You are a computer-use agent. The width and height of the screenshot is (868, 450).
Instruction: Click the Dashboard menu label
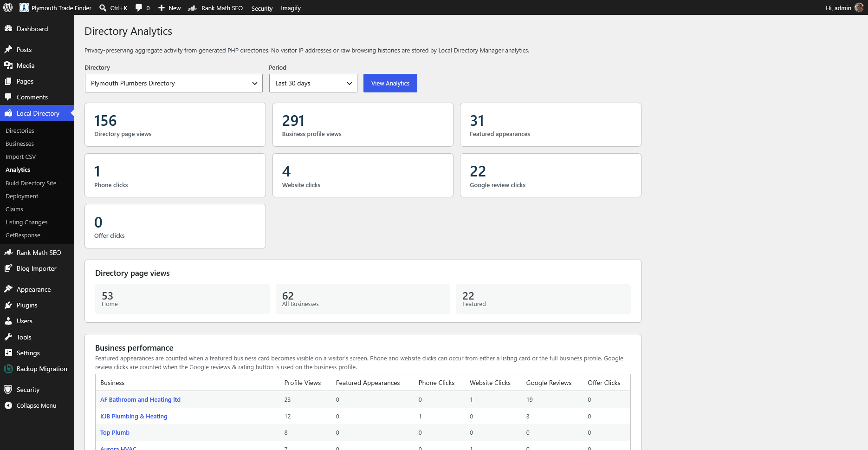pos(32,29)
